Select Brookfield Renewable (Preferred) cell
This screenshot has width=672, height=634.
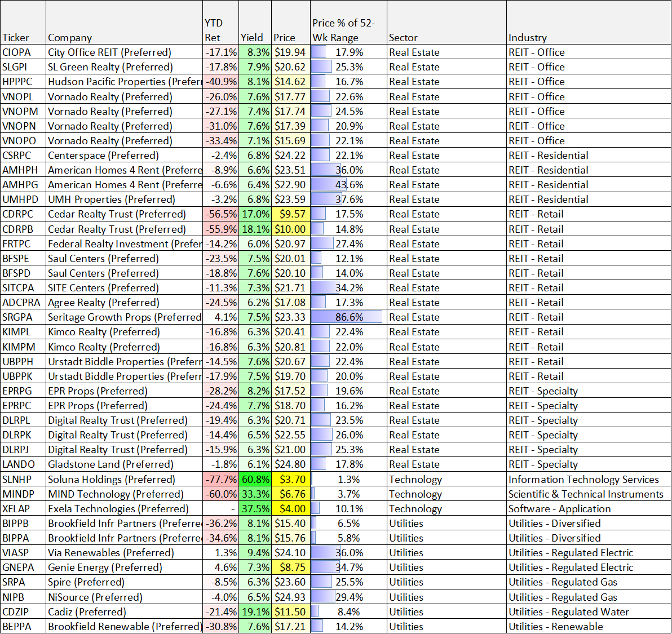coord(124,626)
